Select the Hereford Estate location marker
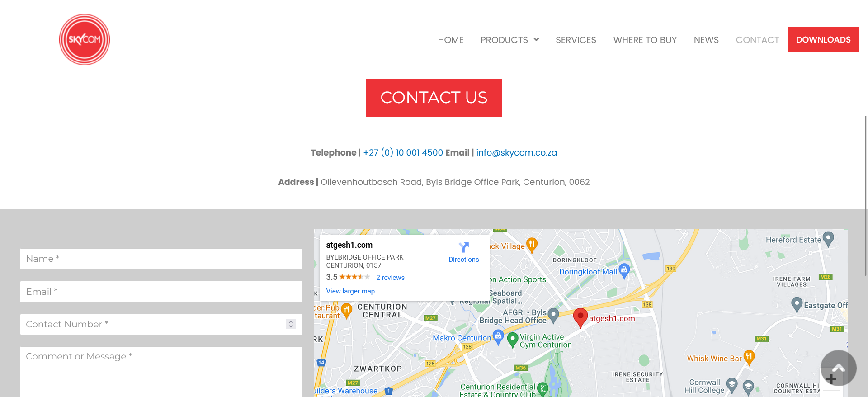Image resolution: width=868 pixels, height=397 pixels. (x=828, y=238)
